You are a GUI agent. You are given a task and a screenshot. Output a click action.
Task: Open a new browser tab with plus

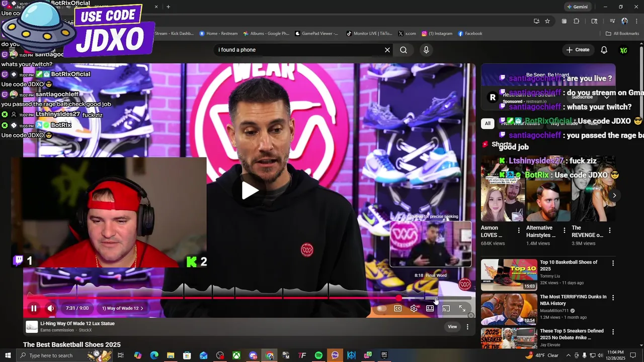tap(168, 7)
